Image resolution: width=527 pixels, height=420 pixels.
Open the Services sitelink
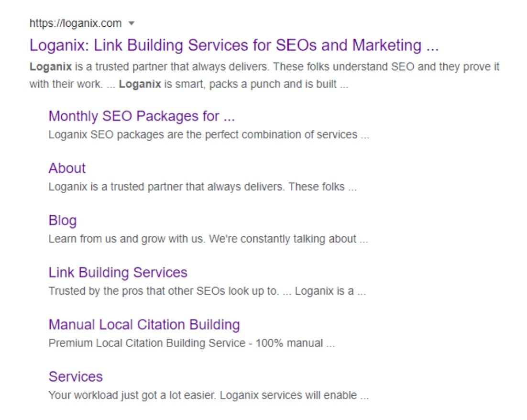click(76, 376)
